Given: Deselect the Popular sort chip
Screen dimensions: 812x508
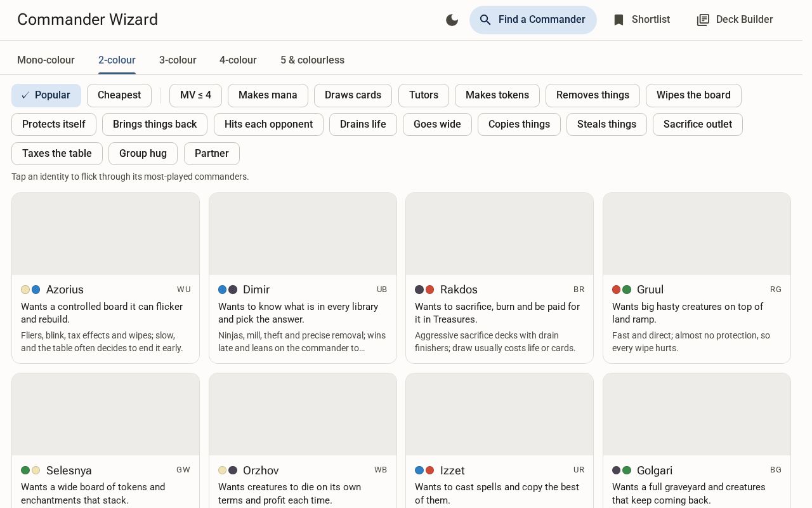Looking at the screenshot, I should tap(46, 95).
